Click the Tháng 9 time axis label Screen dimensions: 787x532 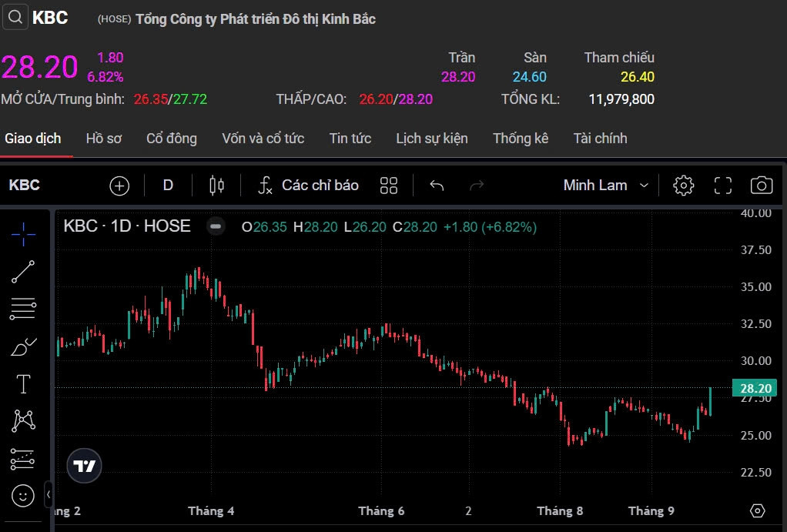[651, 511]
